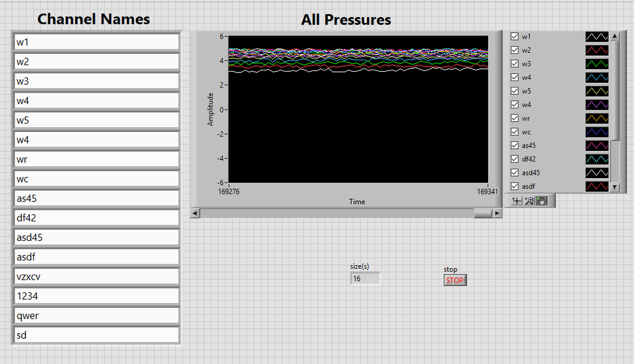Open the yellow w5 plot sample swatch
Image resolution: width=634 pixels, height=364 pixels.
[x=597, y=91]
